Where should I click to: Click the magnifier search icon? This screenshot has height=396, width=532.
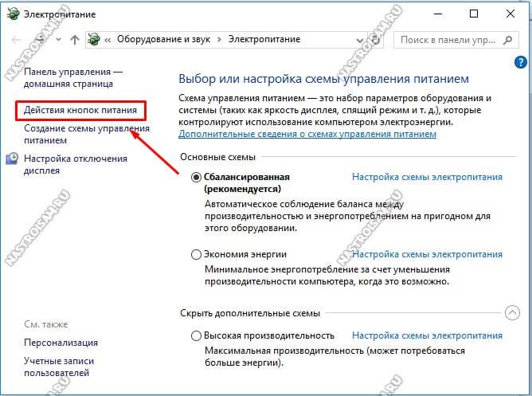tap(508, 40)
